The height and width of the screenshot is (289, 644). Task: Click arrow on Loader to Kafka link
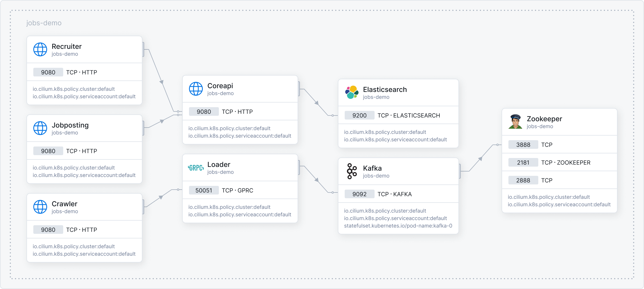point(317,180)
